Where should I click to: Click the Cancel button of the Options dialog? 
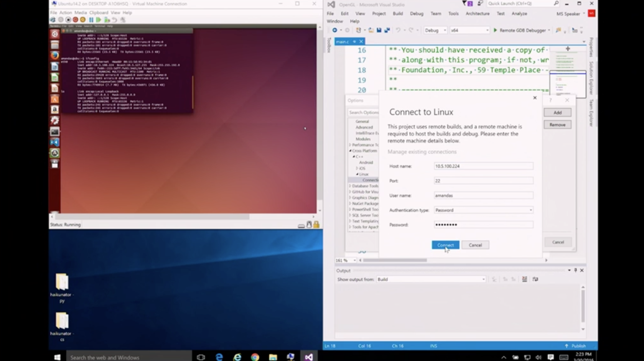click(x=558, y=242)
